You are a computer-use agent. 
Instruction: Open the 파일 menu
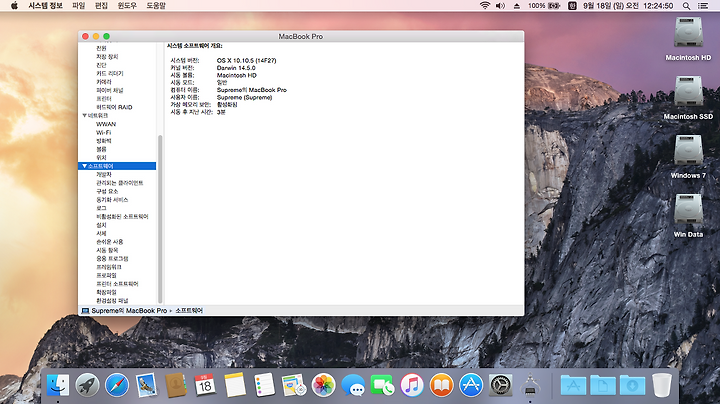coord(79,6)
